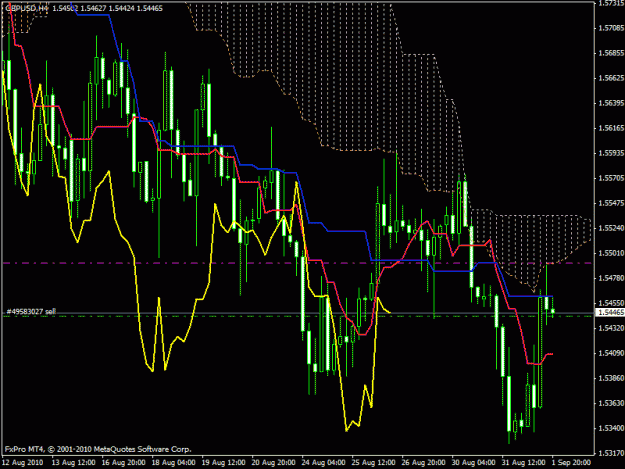625x469 pixels.
Task: Click the OHLC values 1.54502 1.54627 1.54424 1.54465
Action: point(108,8)
